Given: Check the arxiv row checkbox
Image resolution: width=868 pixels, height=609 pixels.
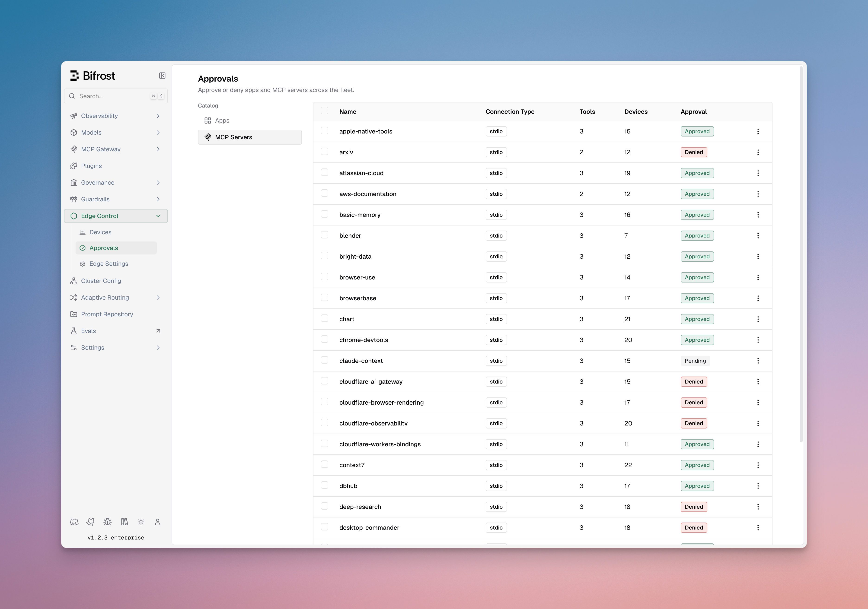Looking at the screenshot, I should click(324, 152).
